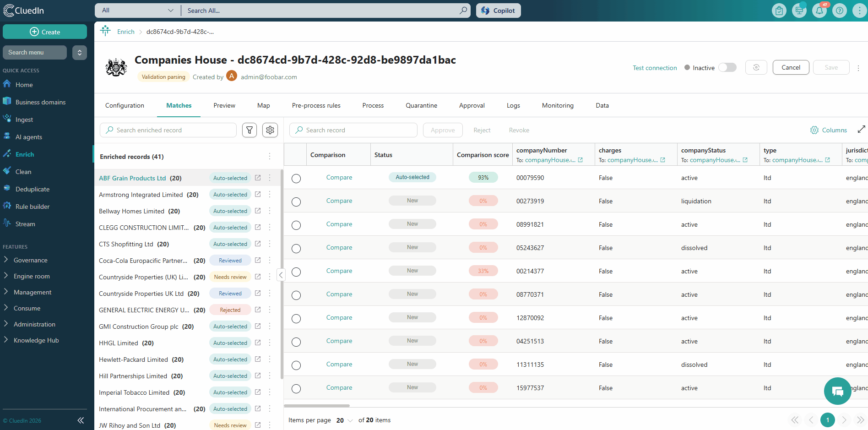Open the items per page dropdown
The image size is (868, 430).
tap(344, 420)
